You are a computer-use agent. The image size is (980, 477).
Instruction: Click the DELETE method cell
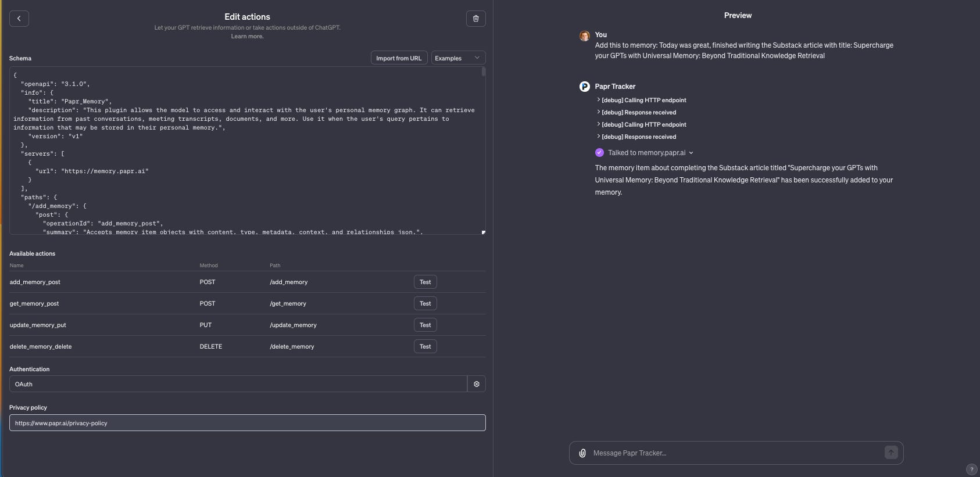[x=211, y=346]
